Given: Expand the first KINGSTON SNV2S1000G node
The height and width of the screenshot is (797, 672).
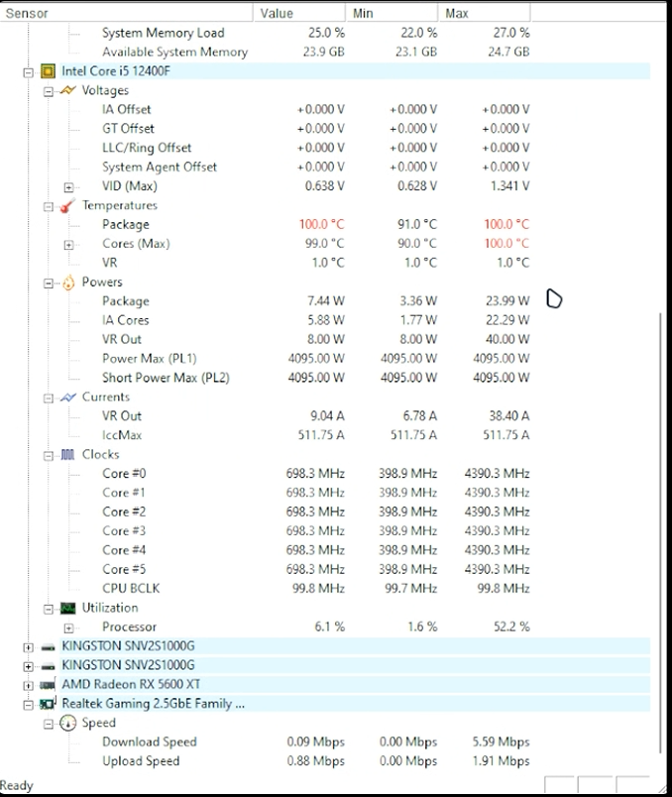Looking at the screenshot, I should click(x=29, y=647).
